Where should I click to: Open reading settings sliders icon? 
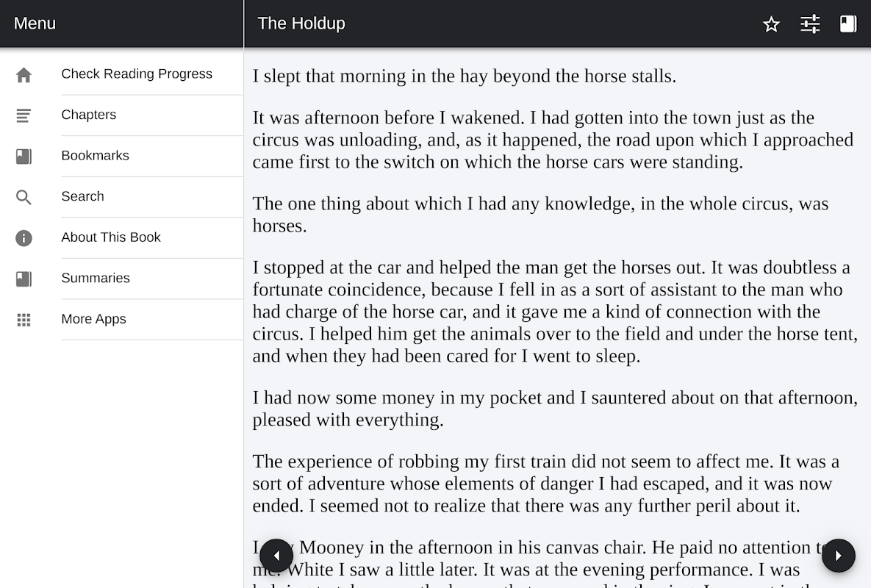pyautogui.click(x=810, y=24)
